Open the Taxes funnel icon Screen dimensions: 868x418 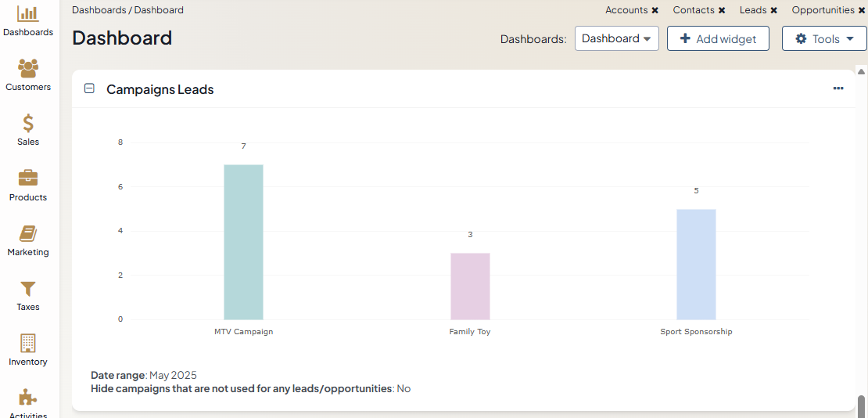click(x=28, y=289)
